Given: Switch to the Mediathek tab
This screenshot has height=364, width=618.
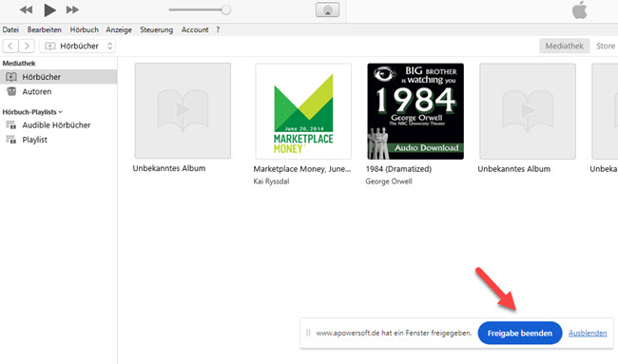Looking at the screenshot, I should (564, 46).
